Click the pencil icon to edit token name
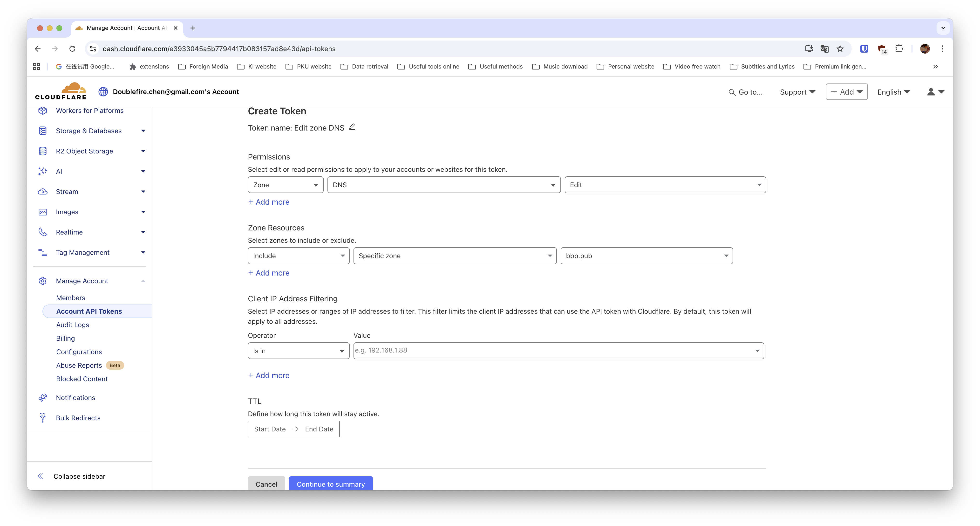The width and height of the screenshot is (980, 526). (x=352, y=127)
